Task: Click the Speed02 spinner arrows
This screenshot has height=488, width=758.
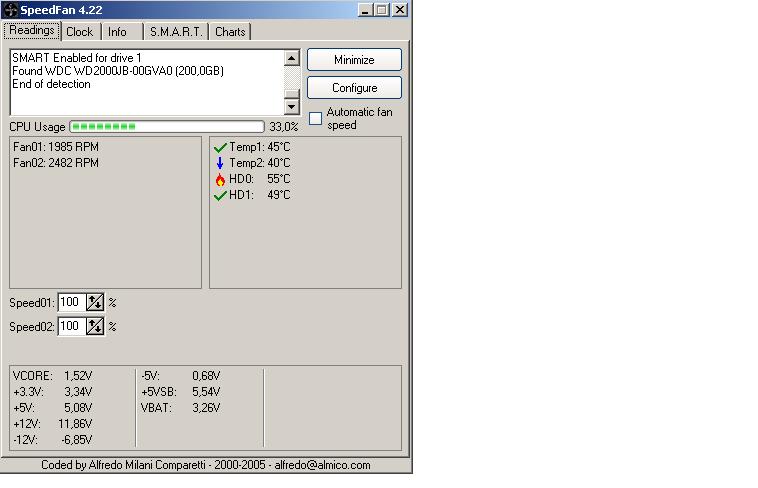Action: [95, 326]
